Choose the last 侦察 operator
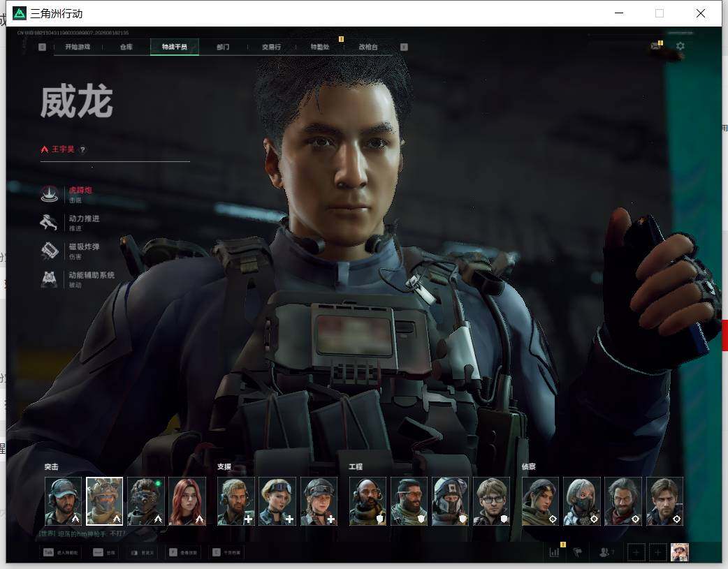728x569 pixels. coord(664,501)
